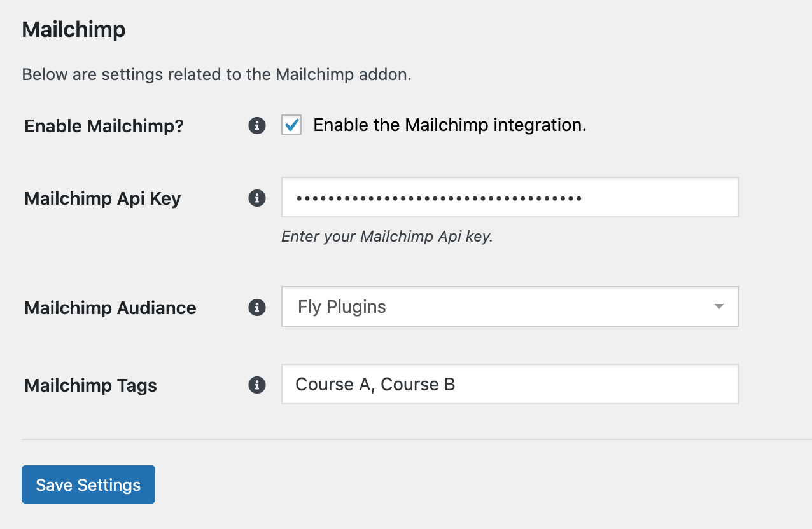Click info icon beside Mailchimp Tags
The width and height of the screenshot is (812, 529).
pos(256,385)
